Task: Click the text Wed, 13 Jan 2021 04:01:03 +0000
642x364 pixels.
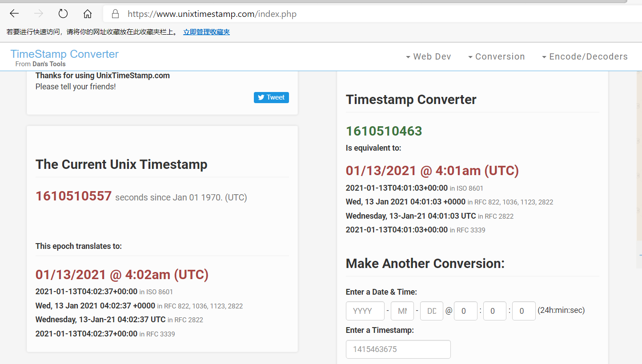Action: [405, 202]
